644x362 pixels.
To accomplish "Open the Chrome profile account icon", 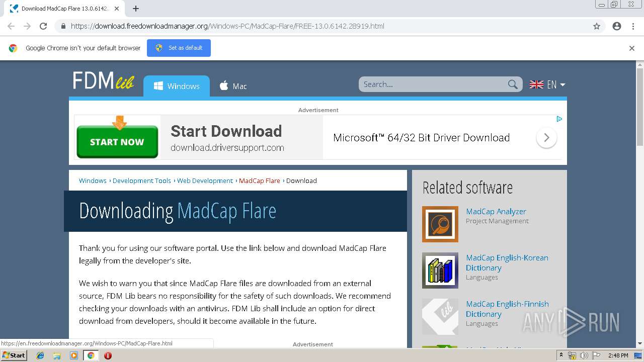I will pos(617,26).
